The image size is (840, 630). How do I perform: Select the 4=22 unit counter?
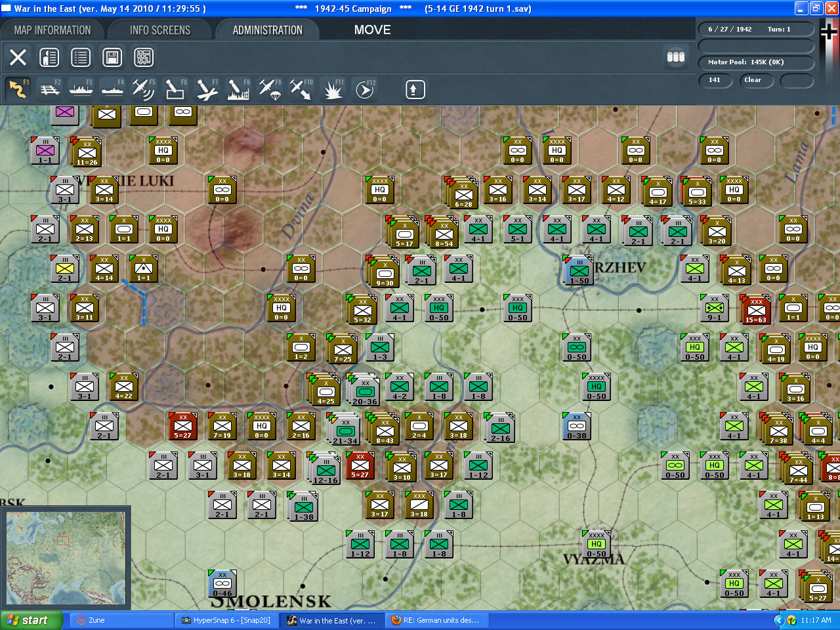(123, 387)
